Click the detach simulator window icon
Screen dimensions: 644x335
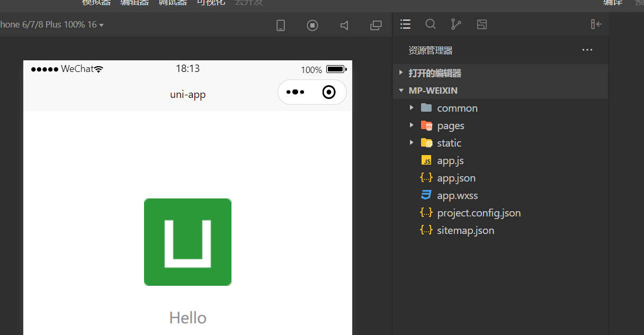coord(376,25)
